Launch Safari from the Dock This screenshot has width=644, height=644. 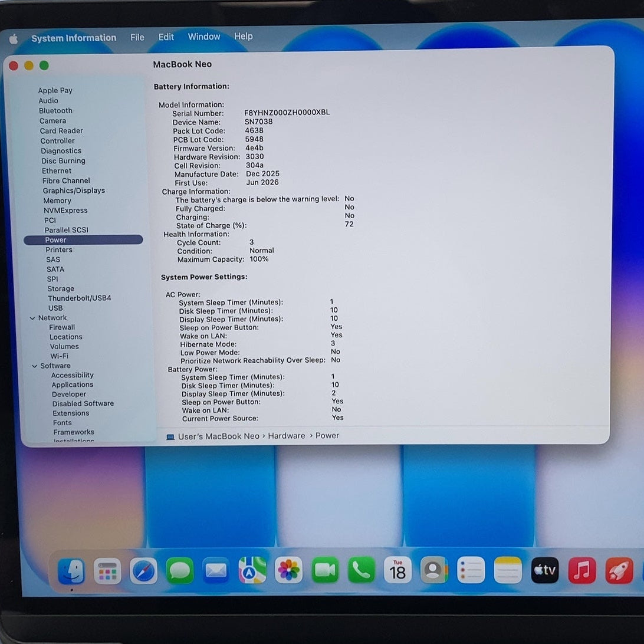[x=144, y=571]
